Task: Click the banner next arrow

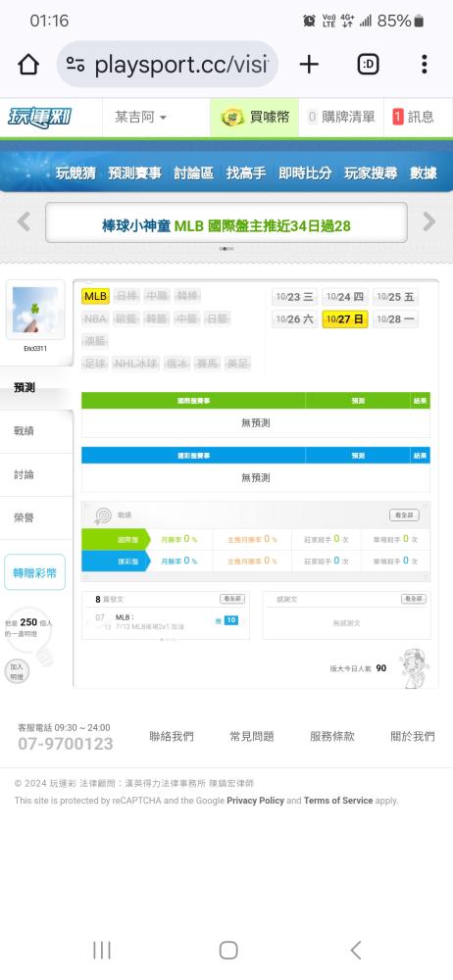Action: coord(429,221)
